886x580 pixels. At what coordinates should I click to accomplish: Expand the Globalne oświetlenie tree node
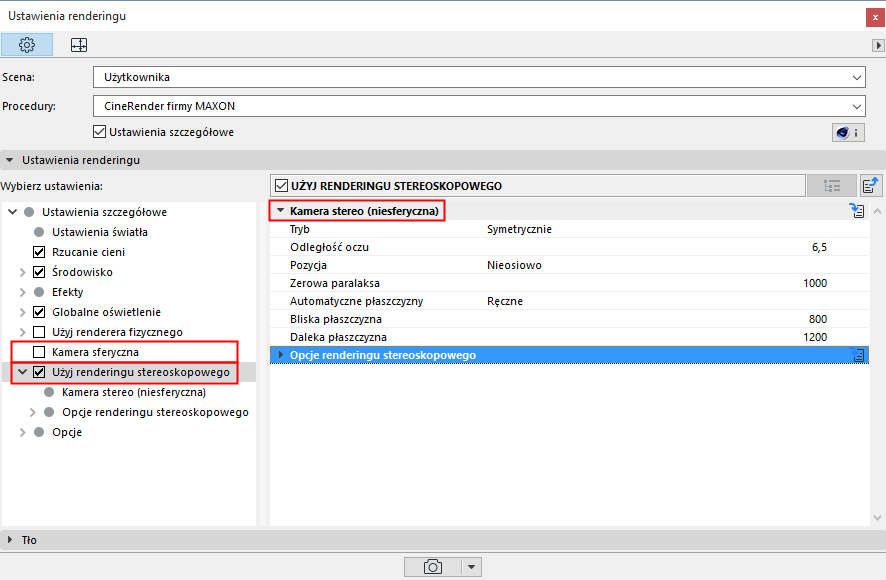coord(23,312)
